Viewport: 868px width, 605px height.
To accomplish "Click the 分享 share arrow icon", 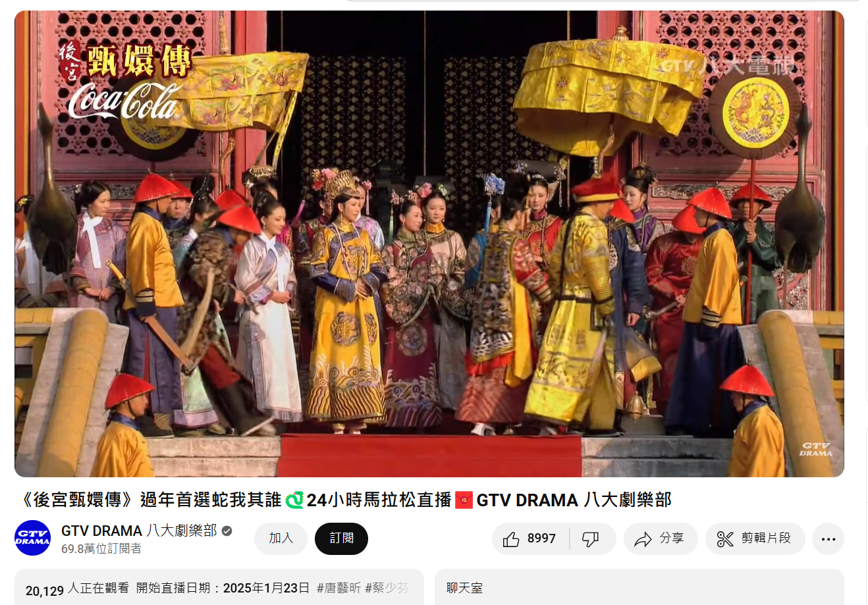I will pyautogui.click(x=643, y=539).
